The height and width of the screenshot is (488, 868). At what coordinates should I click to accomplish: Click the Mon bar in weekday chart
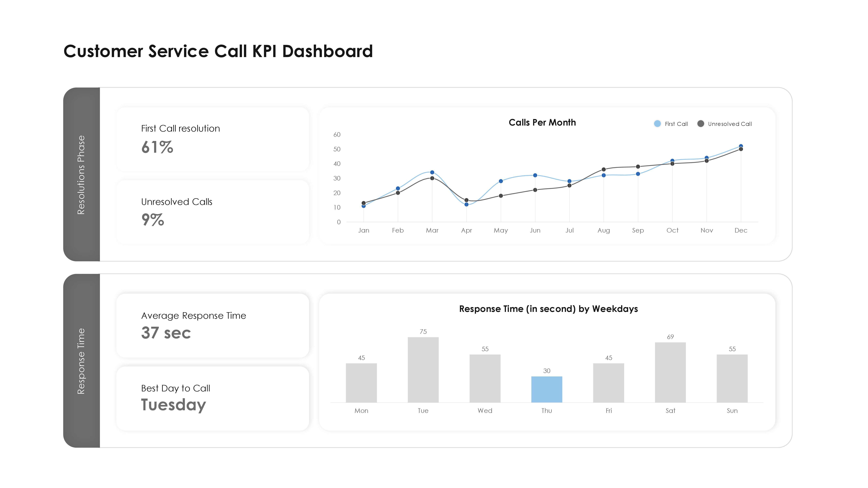point(361,383)
